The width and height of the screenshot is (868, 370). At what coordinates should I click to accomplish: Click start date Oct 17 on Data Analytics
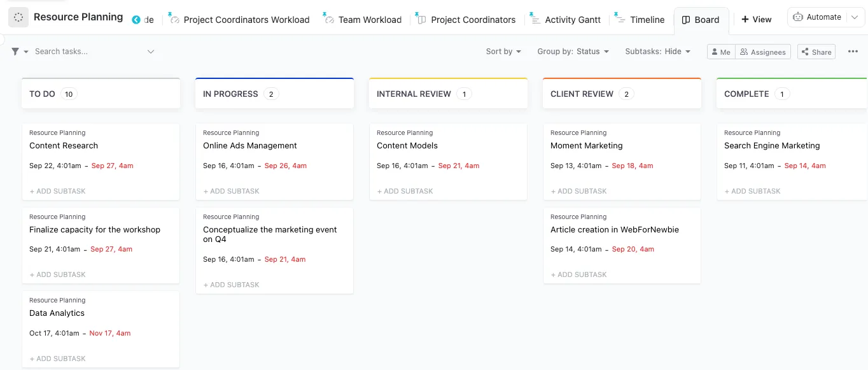[55, 333]
